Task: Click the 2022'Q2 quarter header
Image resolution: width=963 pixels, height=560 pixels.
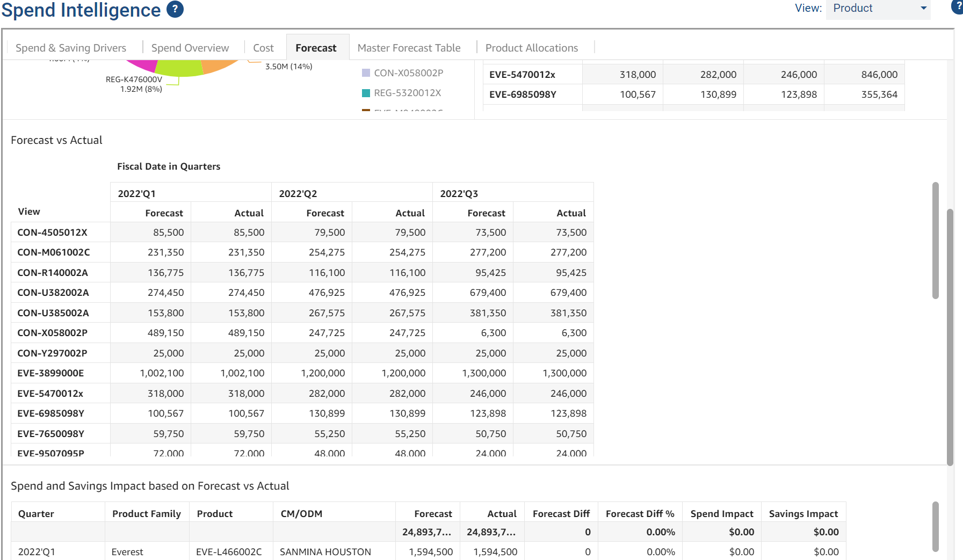Action: pyautogui.click(x=298, y=193)
